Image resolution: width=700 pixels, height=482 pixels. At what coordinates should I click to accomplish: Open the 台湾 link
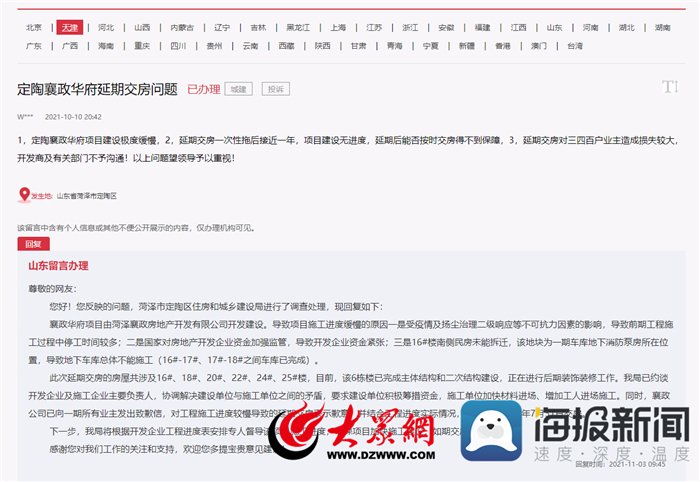[575, 46]
